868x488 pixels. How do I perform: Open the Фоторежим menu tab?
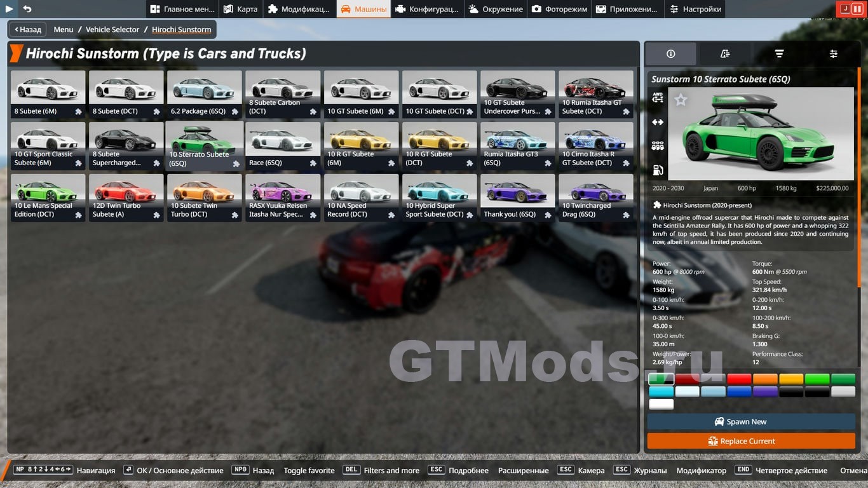[x=559, y=9]
